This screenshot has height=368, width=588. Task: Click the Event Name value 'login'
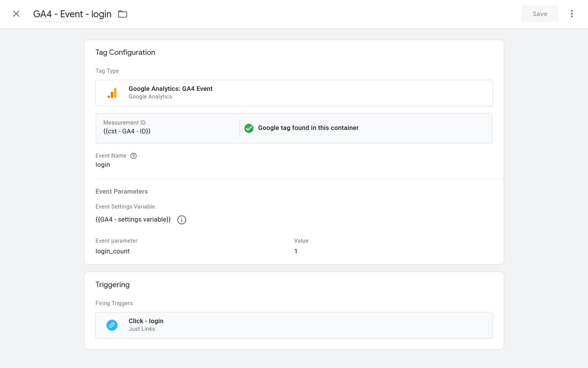[x=103, y=165]
